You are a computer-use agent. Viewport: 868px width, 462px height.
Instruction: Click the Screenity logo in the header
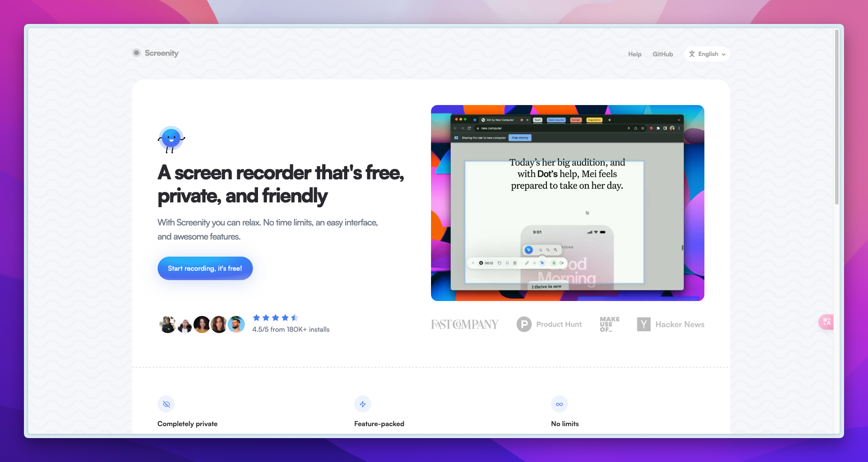coord(155,53)
